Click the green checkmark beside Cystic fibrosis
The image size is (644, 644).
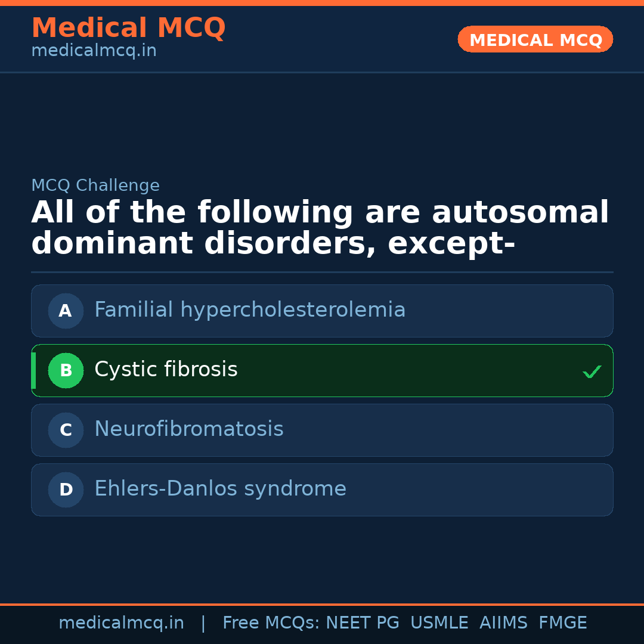click(592, 371)
